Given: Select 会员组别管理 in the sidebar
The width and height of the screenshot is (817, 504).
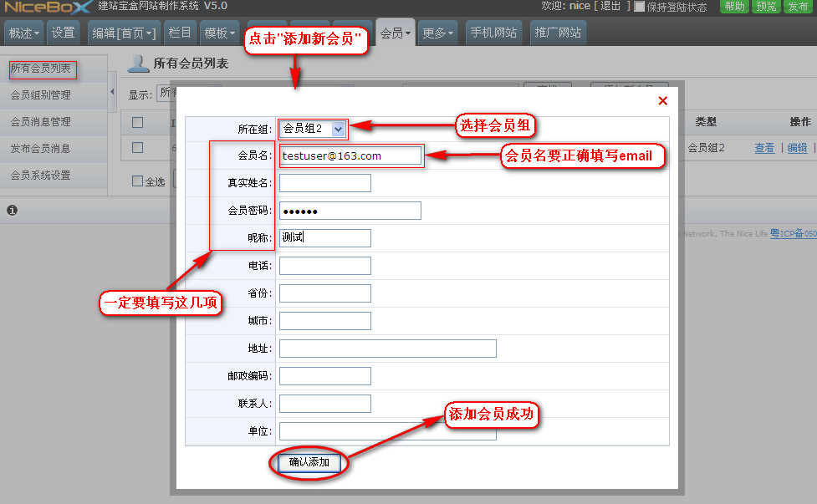Looking at the screenshot, I should (40, 95).
